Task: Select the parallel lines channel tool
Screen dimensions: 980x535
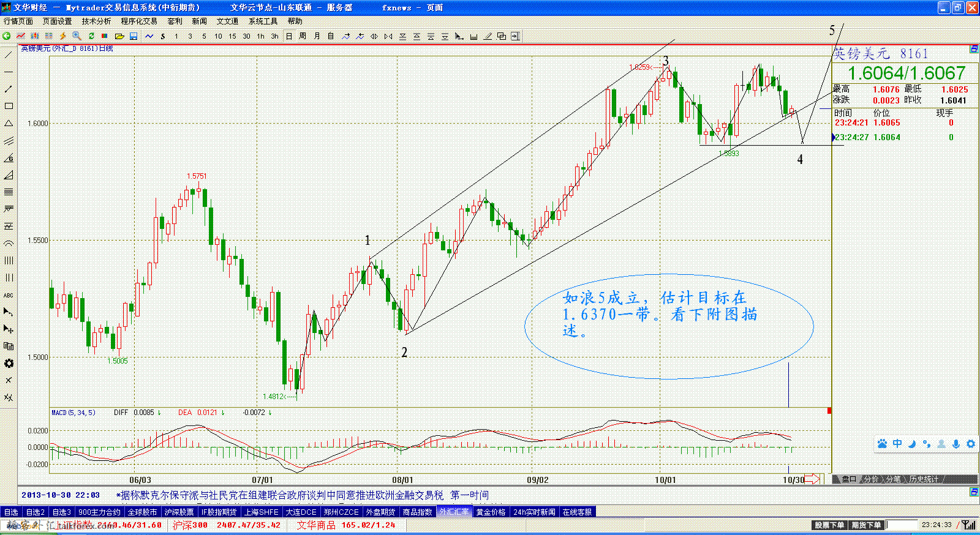Action: pos(9,140)
